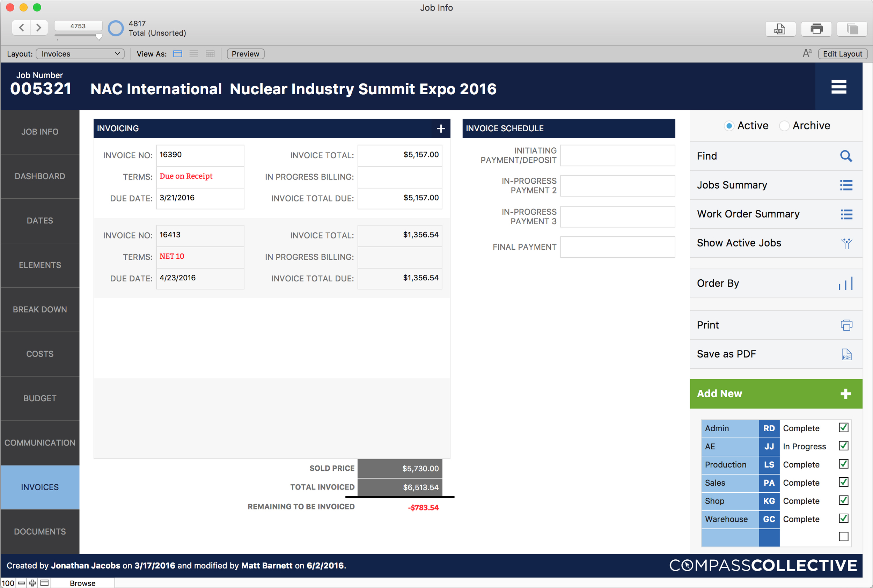Click the Find label in side panel
The width and height of the screenshot is (873, 588).
(x=707, y=156)
